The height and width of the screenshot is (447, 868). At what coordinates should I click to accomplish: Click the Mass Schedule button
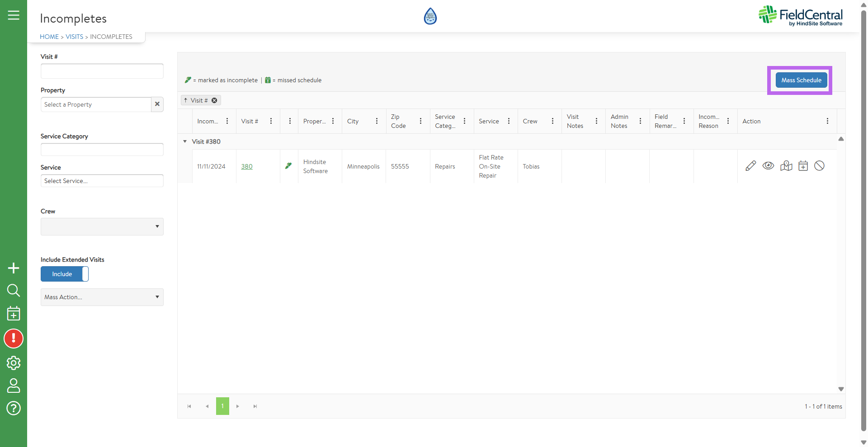pyautogui.click(x=801, y=80)
